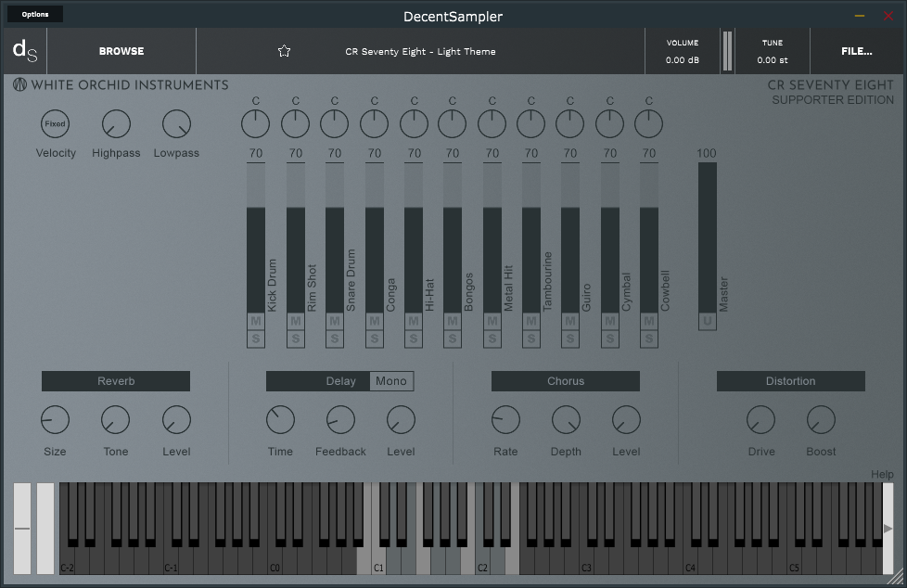Click the Hi-Hat pan knob
Image resolution: width=907 pixels, height=588 pixels.
click(x=415, y=124)
